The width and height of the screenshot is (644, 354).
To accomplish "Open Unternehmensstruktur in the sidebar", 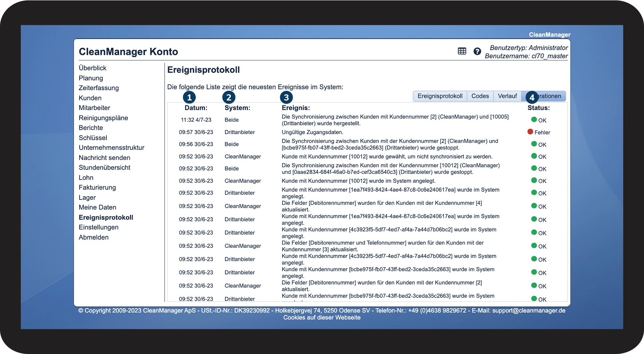I will click(112, 148).
